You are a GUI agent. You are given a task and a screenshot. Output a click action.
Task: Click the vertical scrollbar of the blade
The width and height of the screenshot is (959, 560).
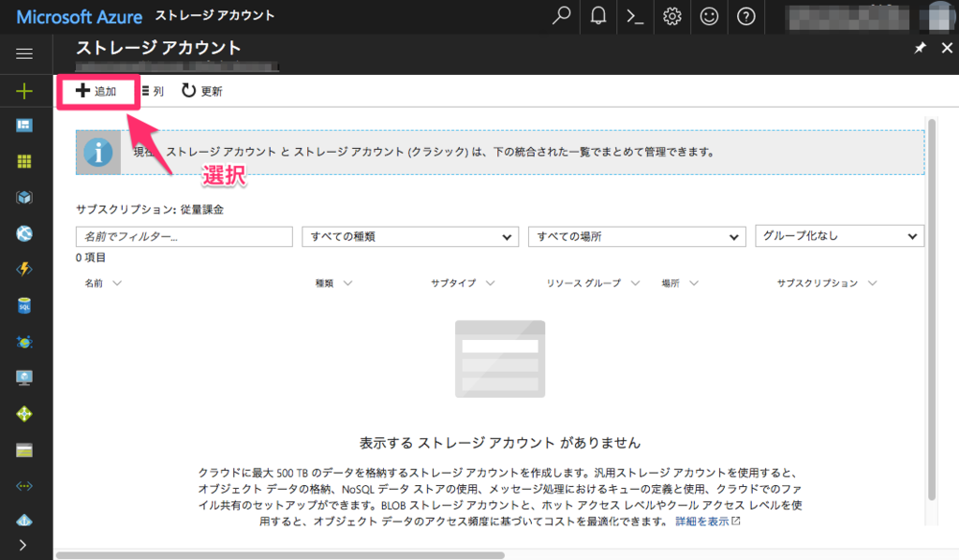click(x=932, y=310)
